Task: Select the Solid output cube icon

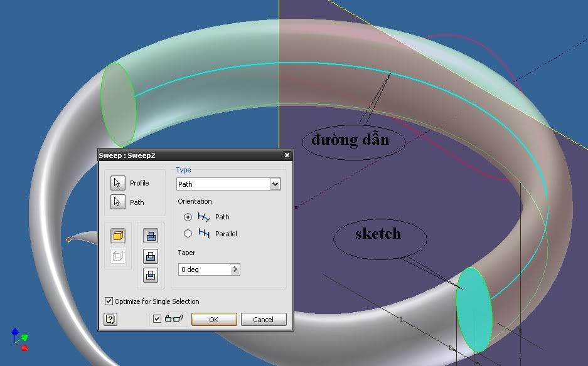Action: 118,236
